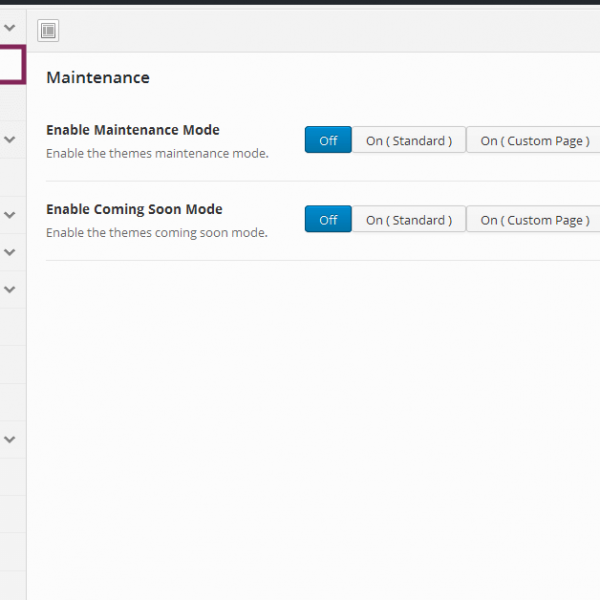Viewport: 600px width, 600px height.
Task: Set Maintenance Mode to Off
Action: pos(328,141)
